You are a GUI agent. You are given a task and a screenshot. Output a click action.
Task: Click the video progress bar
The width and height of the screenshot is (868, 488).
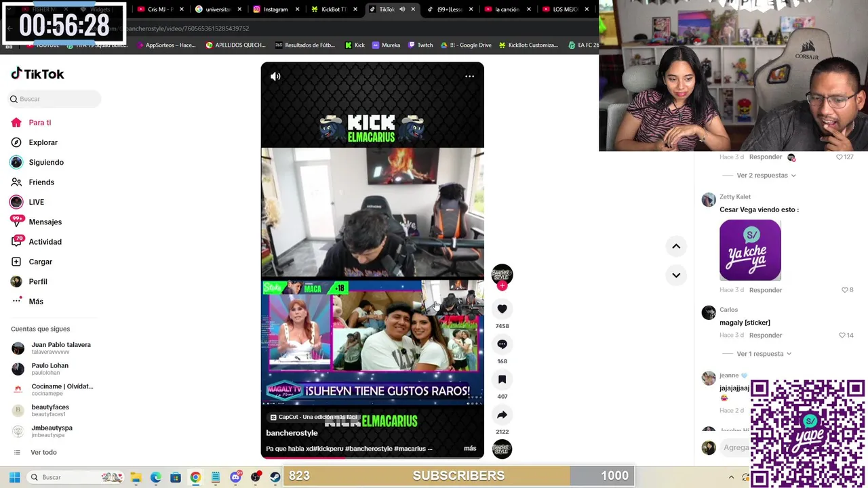(372, 457)
